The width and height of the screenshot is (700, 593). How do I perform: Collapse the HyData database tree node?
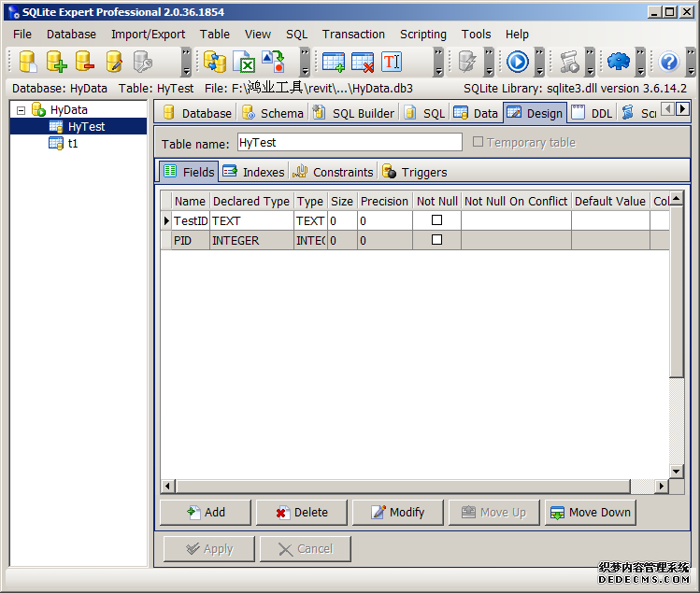(x=21, y=110)
